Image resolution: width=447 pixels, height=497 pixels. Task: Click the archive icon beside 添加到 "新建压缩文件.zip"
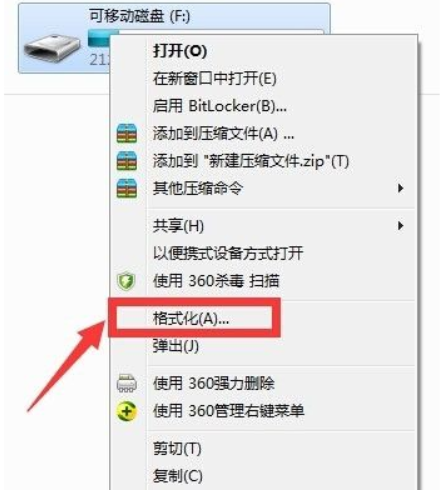(x=127, y=161)
